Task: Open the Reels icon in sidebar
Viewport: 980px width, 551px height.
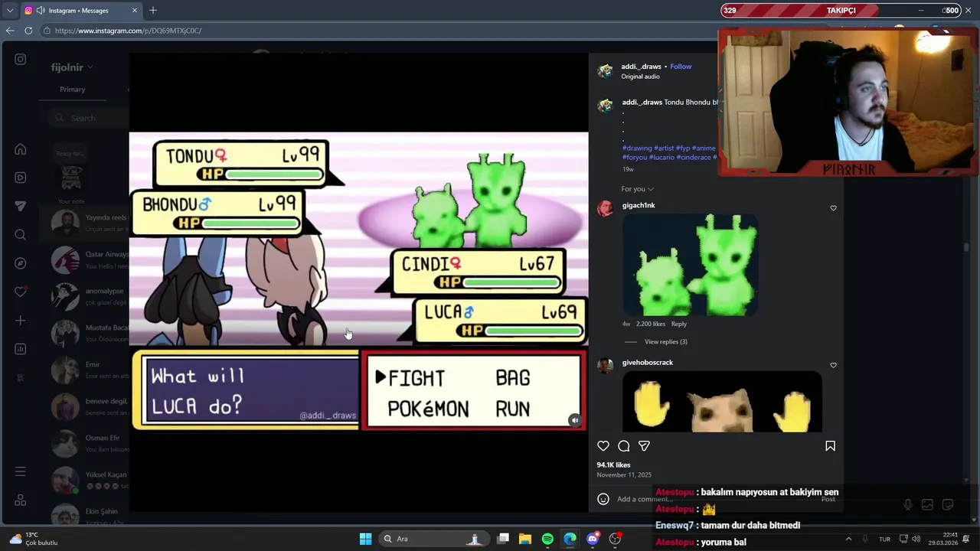Action: click(21, 178)
